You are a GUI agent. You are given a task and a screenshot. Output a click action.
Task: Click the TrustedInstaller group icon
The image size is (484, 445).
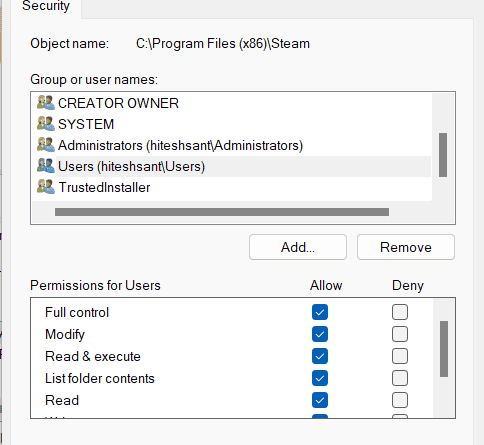pyautogui.click(x=46, y=187)
